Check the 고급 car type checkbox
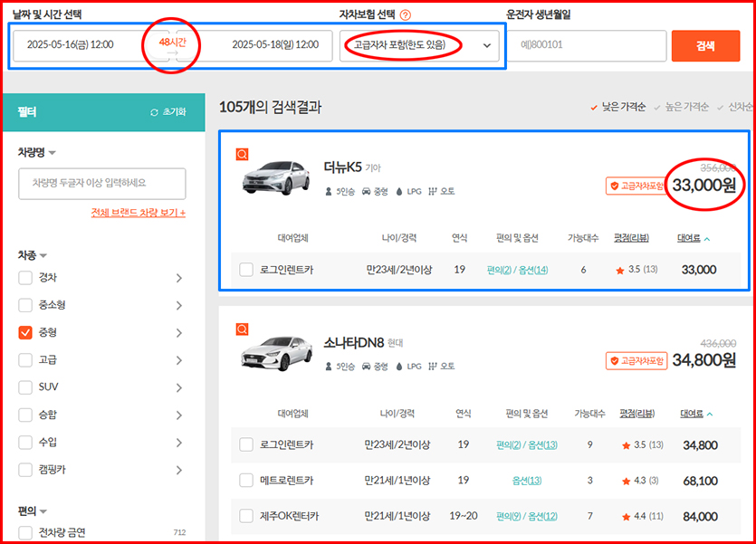Screen dimensions: 756x544 (25, 360)
